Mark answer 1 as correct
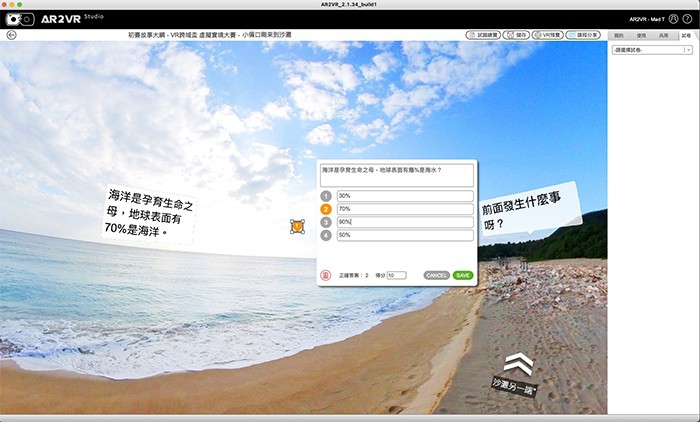The image size is (700, 422). [x=325, y=196]
